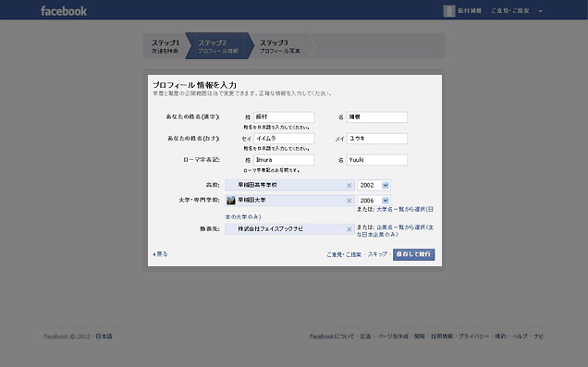The height and width of the screenshot is (367, 588).
Task: Open 大学名一覧から選択 link
Action: (x=405, y=209)
